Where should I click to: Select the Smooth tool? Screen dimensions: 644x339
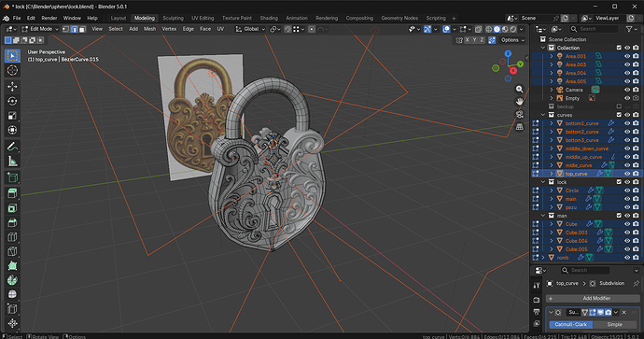click(12, 294)
